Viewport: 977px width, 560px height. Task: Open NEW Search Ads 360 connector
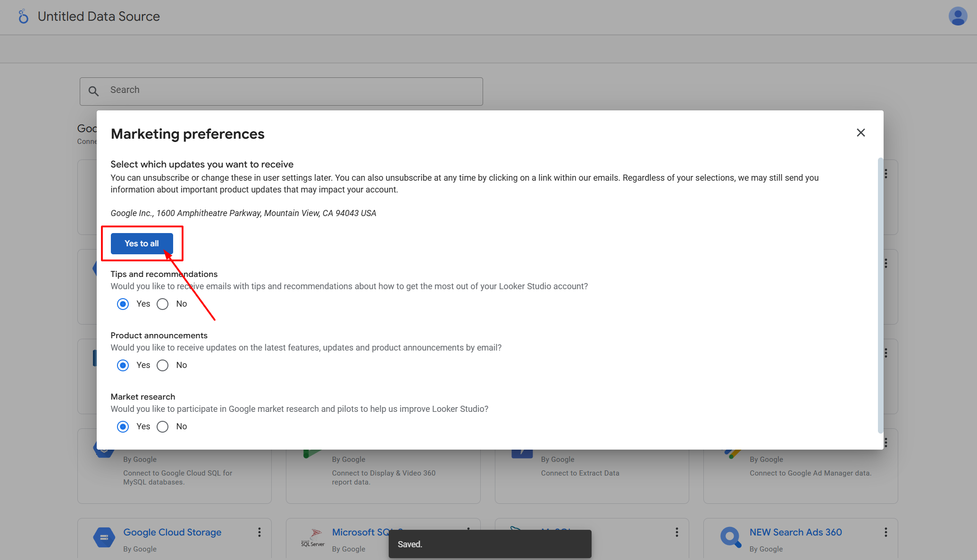[x=795, y=532]
